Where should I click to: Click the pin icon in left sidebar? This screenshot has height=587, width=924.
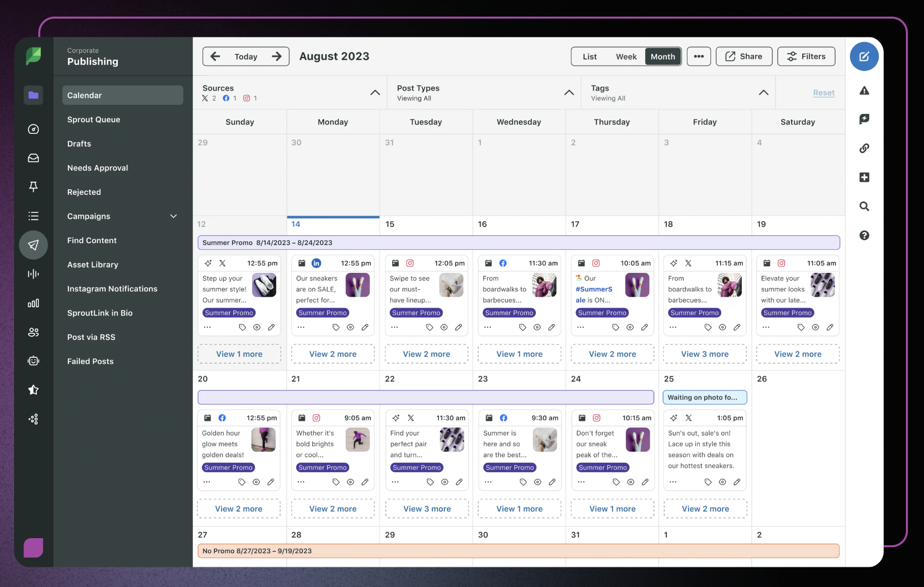[x=33, y=187]
